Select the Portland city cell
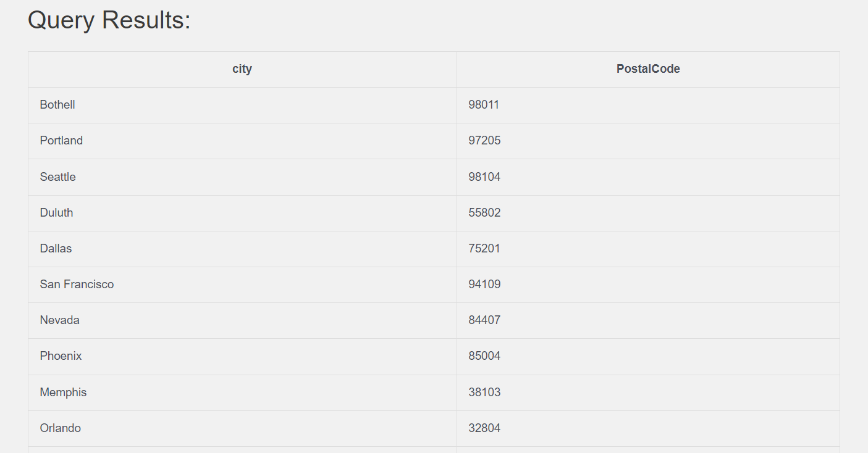Viewport: 868px width, 453px height. [x=61, y=141]
